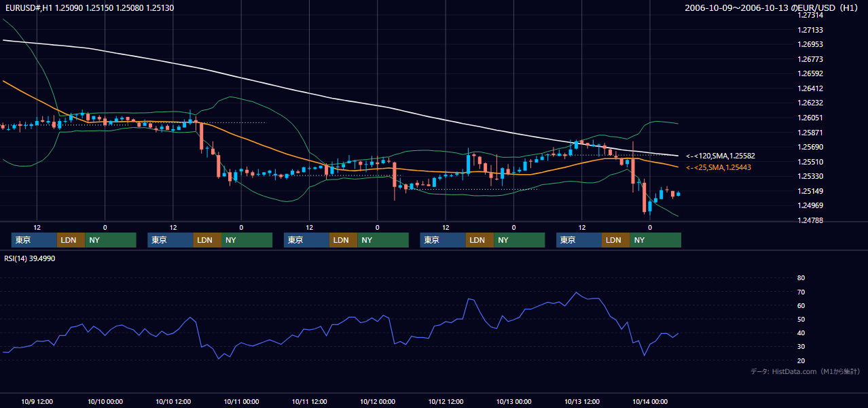The image size is (868, 408).
Task: Click the 10/11 12:00 time label
Action: click(310, 401)
